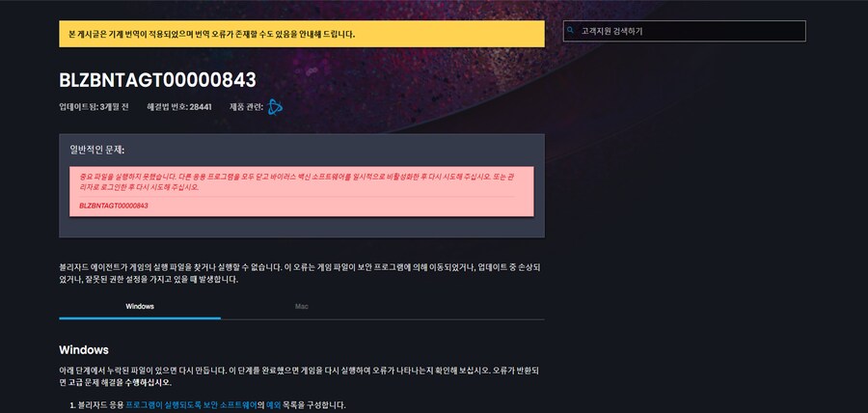Click the pink error message box
Image resolution: width=868 pixels, height=413 pixels.
click(x=302, y=191)
